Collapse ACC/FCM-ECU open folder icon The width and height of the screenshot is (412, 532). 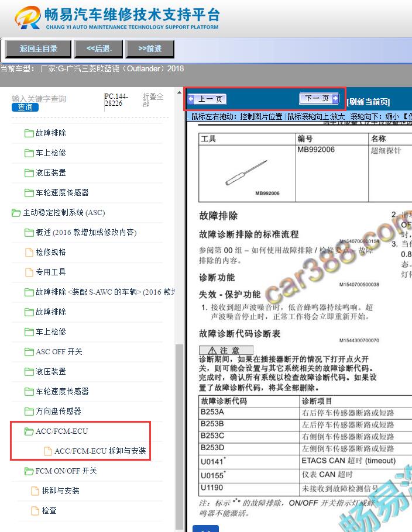29,431
